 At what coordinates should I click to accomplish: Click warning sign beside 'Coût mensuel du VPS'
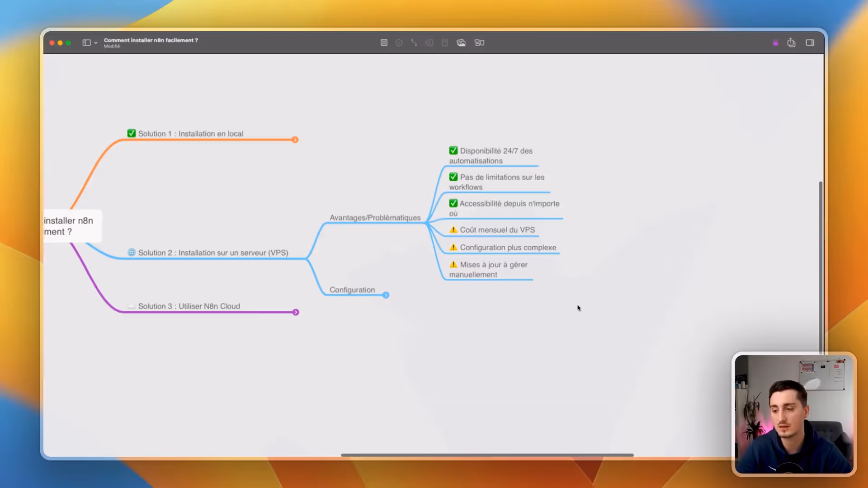pyautogui.click(x=453, y=230)
